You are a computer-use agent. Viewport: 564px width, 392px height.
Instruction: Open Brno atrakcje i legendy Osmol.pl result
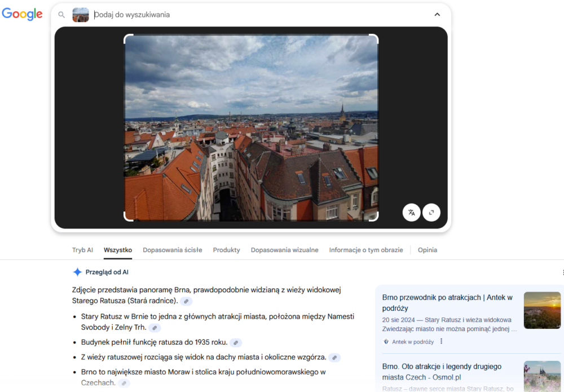click(442, 372)
